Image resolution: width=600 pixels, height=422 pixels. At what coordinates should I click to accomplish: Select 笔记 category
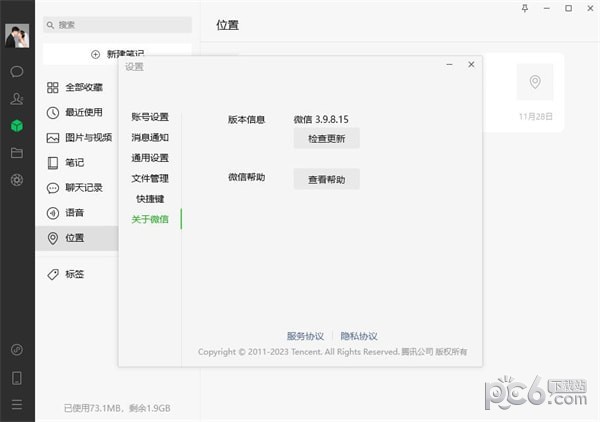[77, 163]
